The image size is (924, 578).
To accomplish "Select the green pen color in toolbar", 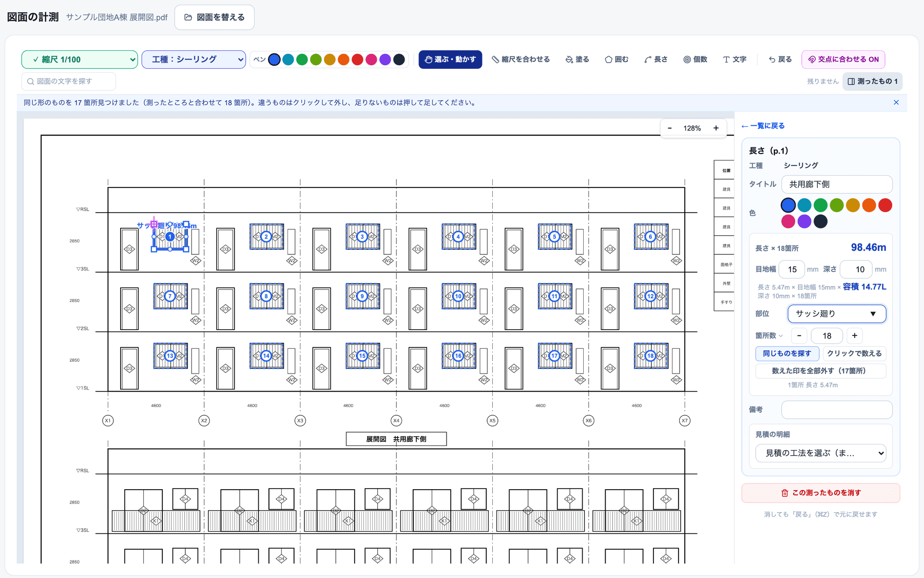I will click(302, 60).
